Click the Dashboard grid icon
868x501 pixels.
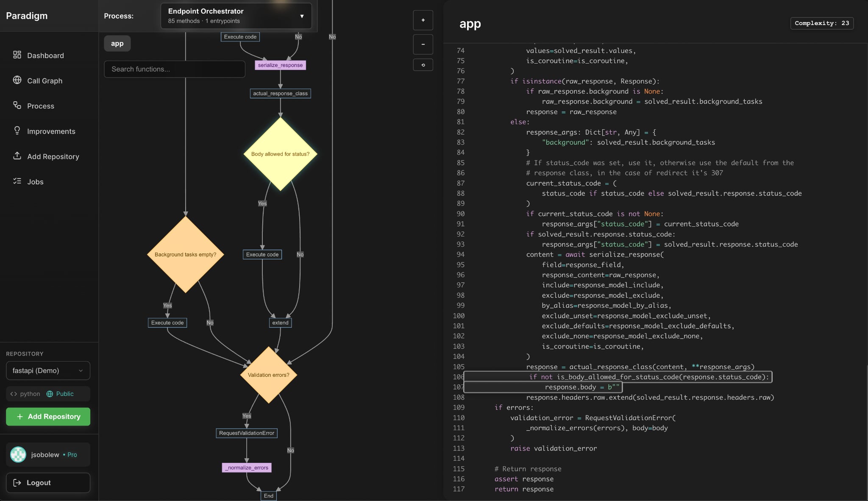[x=17, y=55]
